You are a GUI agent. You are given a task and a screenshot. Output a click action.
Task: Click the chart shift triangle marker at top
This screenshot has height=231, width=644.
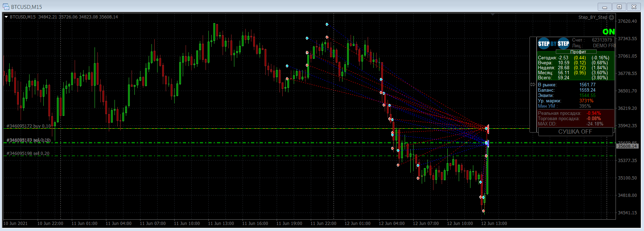[x=493, y=15]
